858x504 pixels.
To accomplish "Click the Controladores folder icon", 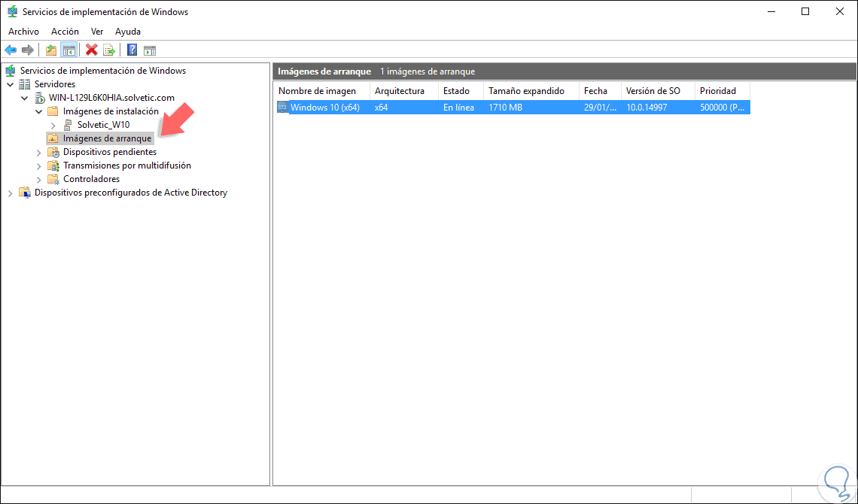I will click(53, 179).
